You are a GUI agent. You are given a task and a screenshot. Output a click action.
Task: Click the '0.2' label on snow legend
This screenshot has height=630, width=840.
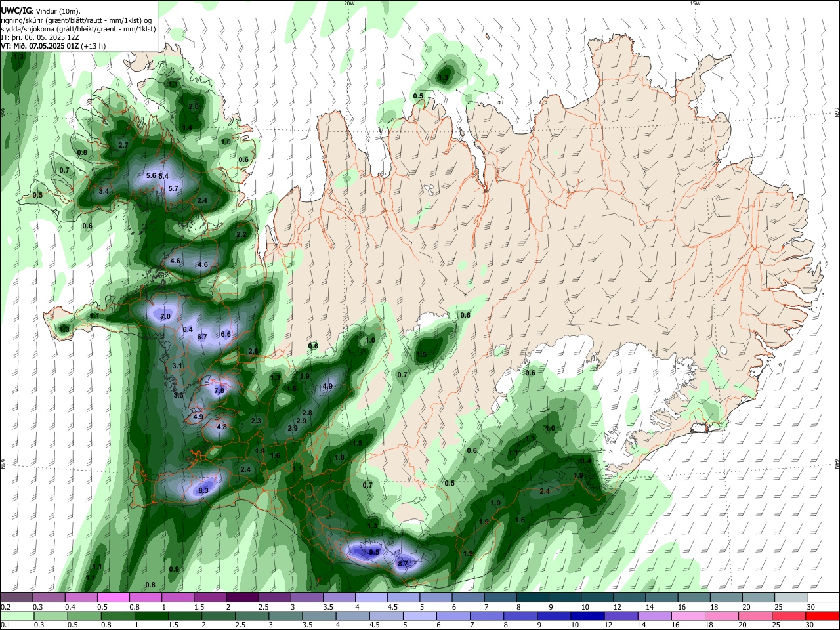click(5, 607)
